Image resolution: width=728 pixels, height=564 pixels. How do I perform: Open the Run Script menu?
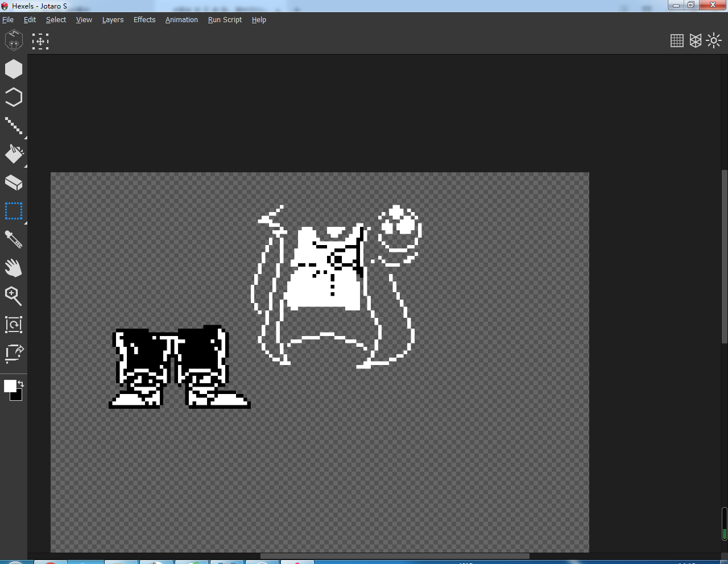pyautogui.click(x=225, y=20)
